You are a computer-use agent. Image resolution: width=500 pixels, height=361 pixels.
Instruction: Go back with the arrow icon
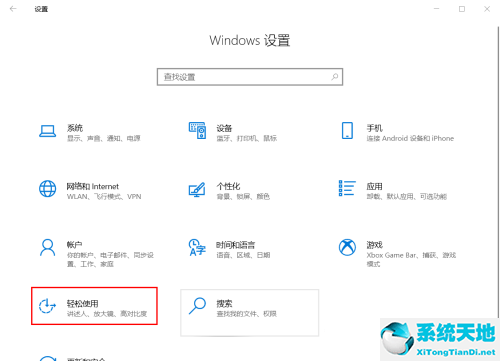point(13,9)
